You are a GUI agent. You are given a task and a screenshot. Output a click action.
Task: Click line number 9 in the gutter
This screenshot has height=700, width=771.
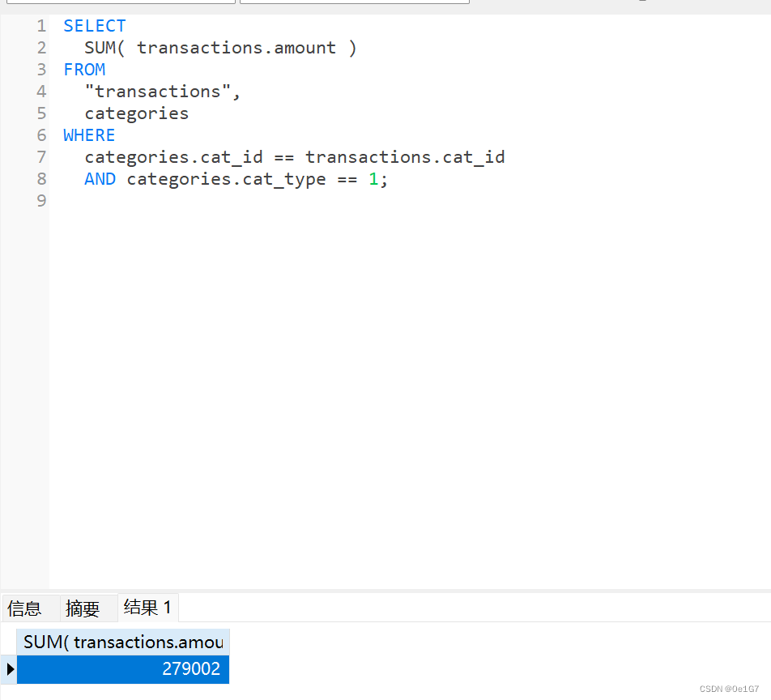tap(41, 201)
